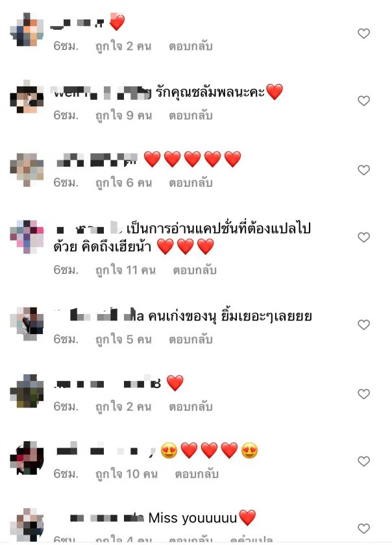This screenshot has width=392, height=545.
Task: Tap heart icon beside 10-likes emoji comment
Action: coord(363,461)
